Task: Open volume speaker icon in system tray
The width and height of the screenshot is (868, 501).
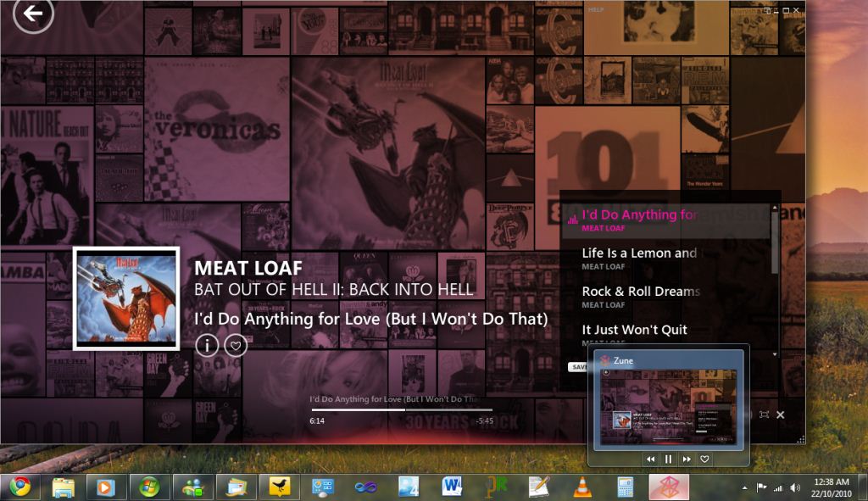Action: (795, 487)
